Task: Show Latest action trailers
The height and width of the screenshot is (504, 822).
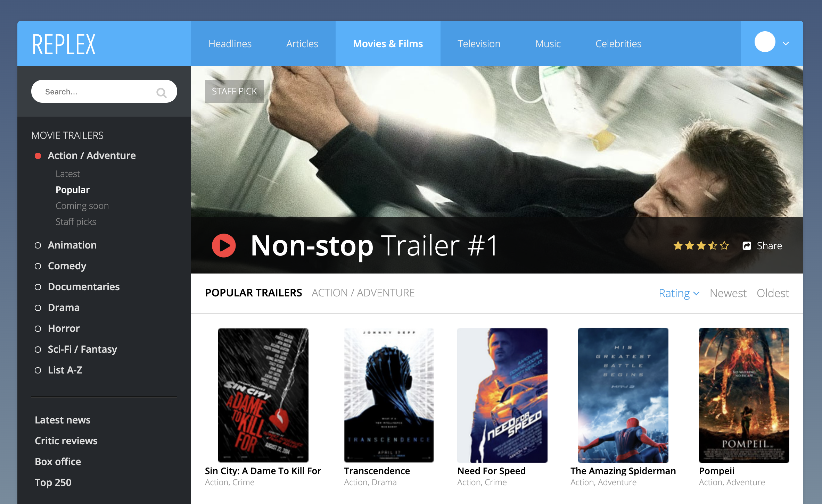Action: pyautogui.click(x=68, y=174)
